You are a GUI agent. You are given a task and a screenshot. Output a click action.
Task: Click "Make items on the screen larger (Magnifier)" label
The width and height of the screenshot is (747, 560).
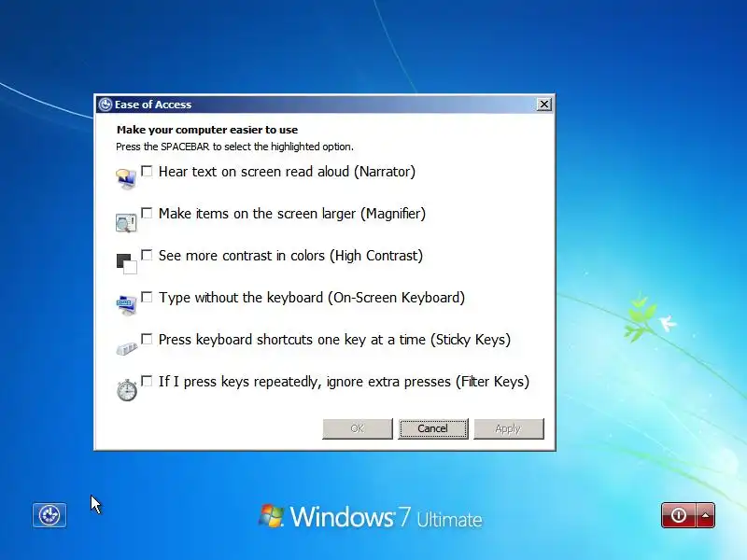[x=292, y=214]
